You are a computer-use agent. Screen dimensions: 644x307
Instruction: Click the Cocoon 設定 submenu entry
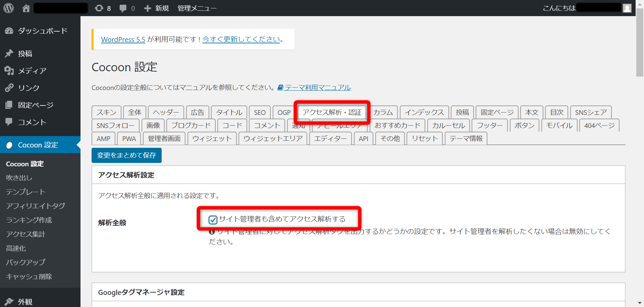click(x=25, y=164)
